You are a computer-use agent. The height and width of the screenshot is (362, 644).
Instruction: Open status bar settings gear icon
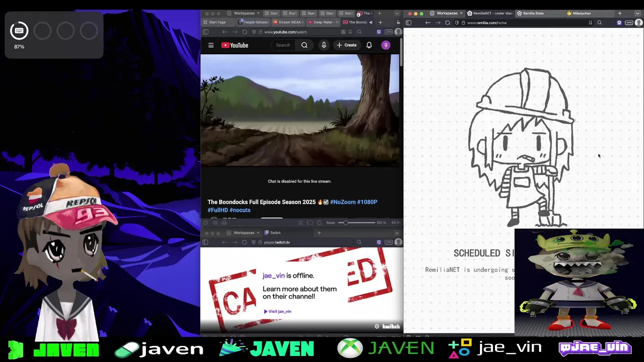coord(205,223)
